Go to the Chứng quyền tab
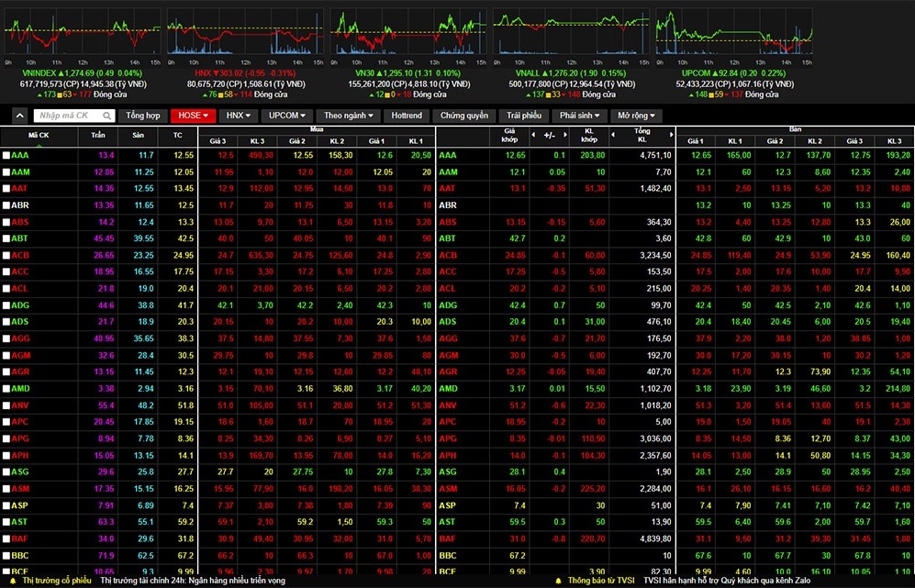 pos(463,116)
